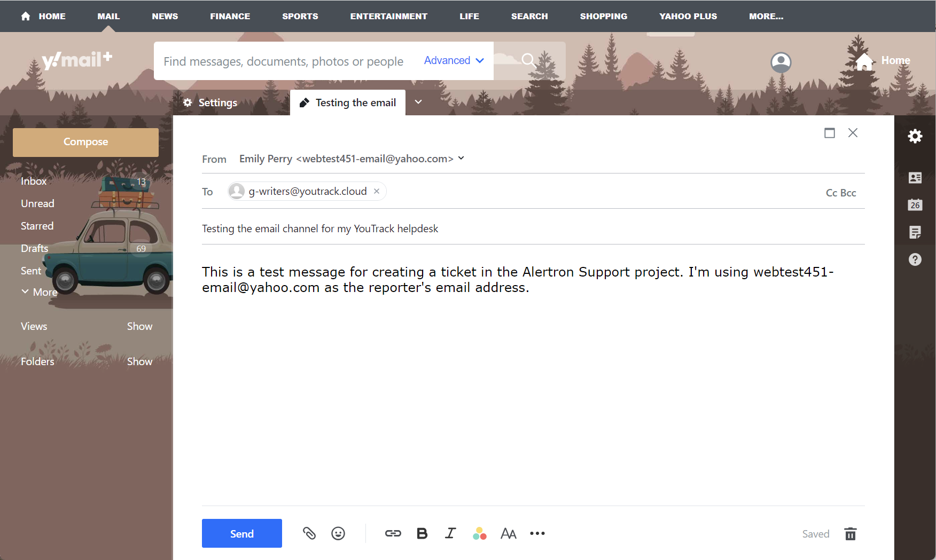
Task: Toggle italic formatting for the message
Action: pos(450,533)
